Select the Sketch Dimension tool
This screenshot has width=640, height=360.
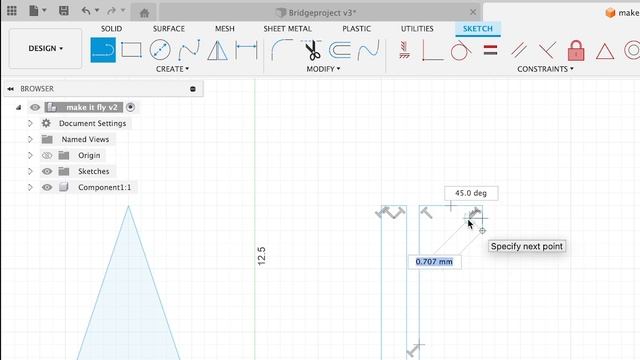(x=247, y=50)
